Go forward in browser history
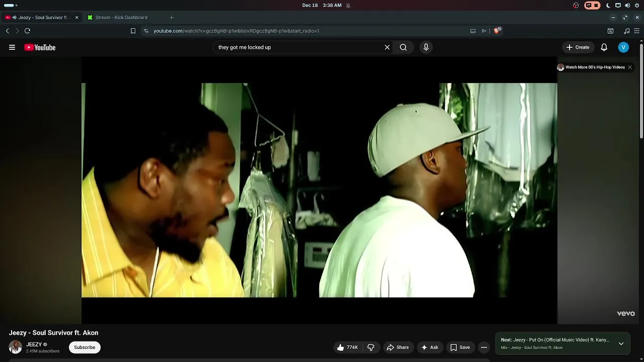The height and width of the screenshot is (362, 644). coord(17,31)
